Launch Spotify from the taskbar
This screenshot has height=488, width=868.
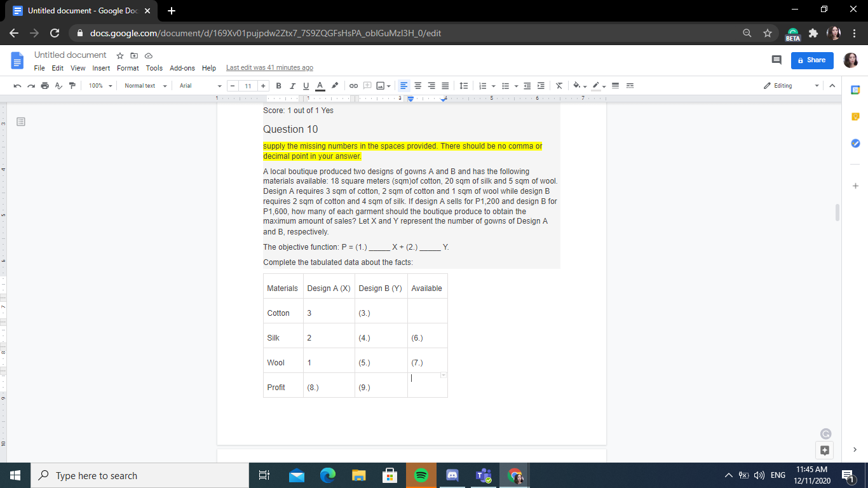tap(421, 475)
